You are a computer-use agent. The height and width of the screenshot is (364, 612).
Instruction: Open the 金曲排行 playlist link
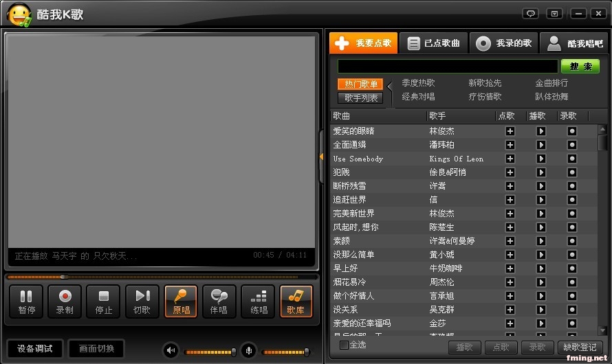[551, 83]
